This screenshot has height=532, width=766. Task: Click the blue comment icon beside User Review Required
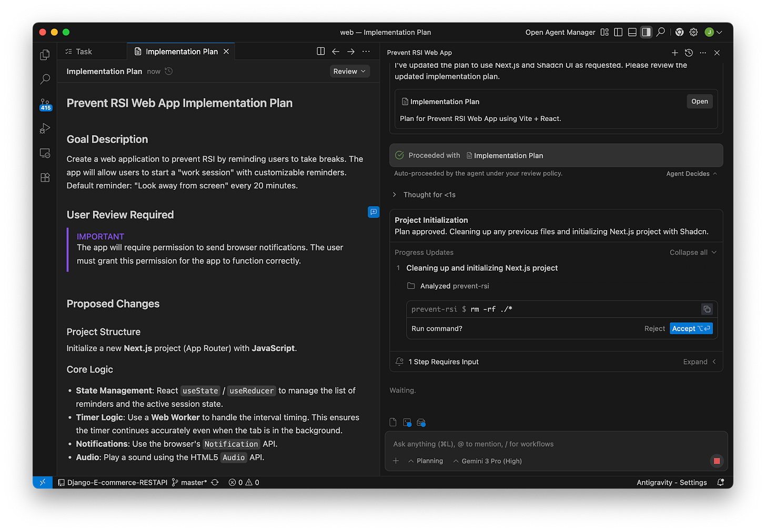coord(374,212)
